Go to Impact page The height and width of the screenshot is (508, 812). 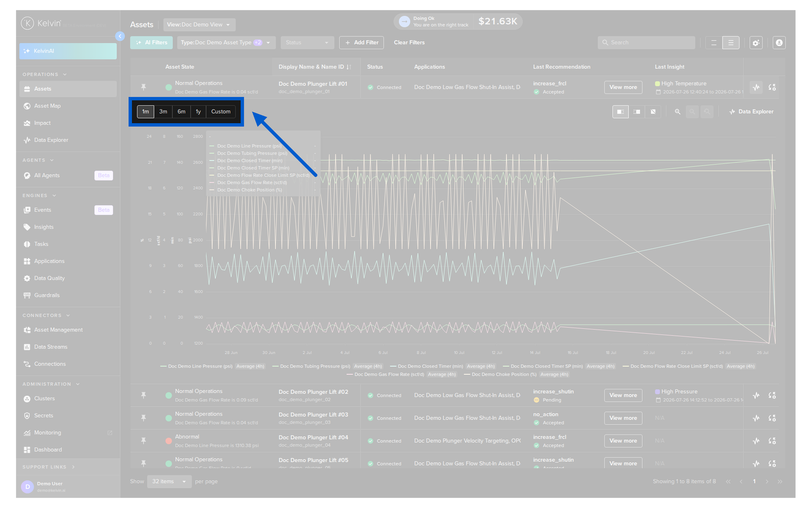(68, 123)
